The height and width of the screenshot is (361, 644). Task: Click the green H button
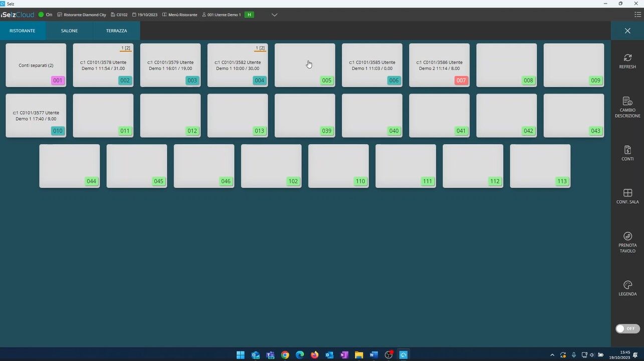pyautogui.click(x=249, y=15)
